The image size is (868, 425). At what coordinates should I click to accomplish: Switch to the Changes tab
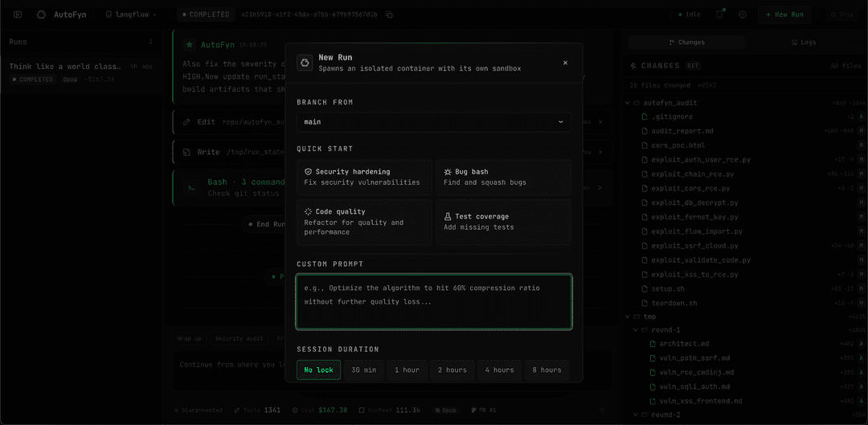[x=687, y=42]
